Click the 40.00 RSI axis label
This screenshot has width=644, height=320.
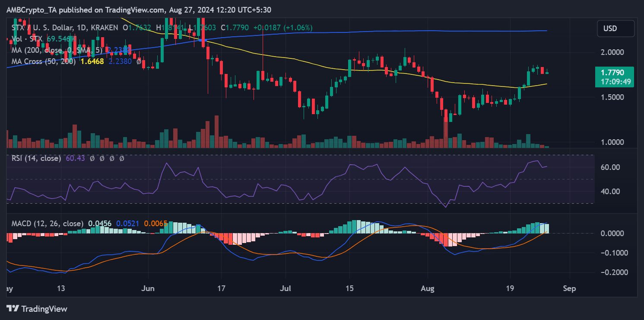[x=611, y=192]
